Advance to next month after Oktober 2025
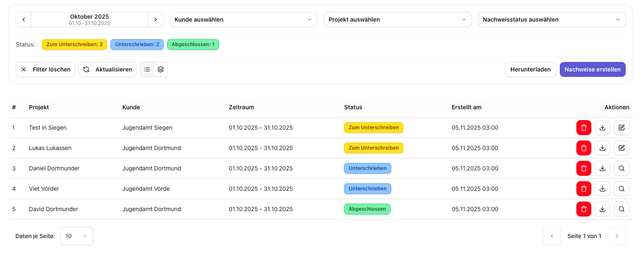The image size is (644, 256). point(156,20)
